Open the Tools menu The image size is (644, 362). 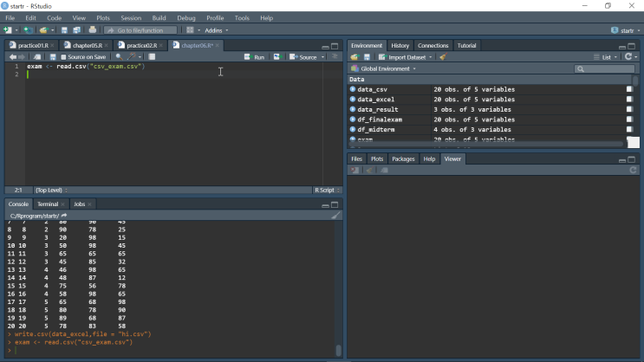click(242, 18)
